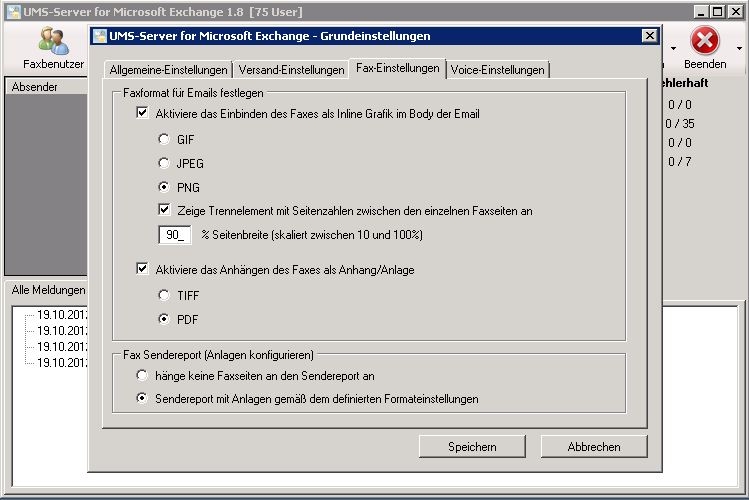Select the PNG format radio button
This screenshot has width=749, height=500.
pos(164,187)
